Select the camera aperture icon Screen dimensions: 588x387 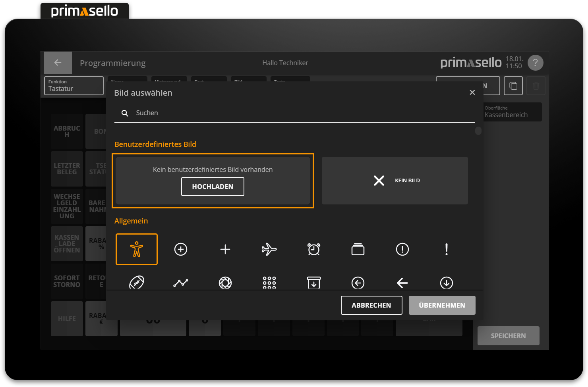coord(225,283)
